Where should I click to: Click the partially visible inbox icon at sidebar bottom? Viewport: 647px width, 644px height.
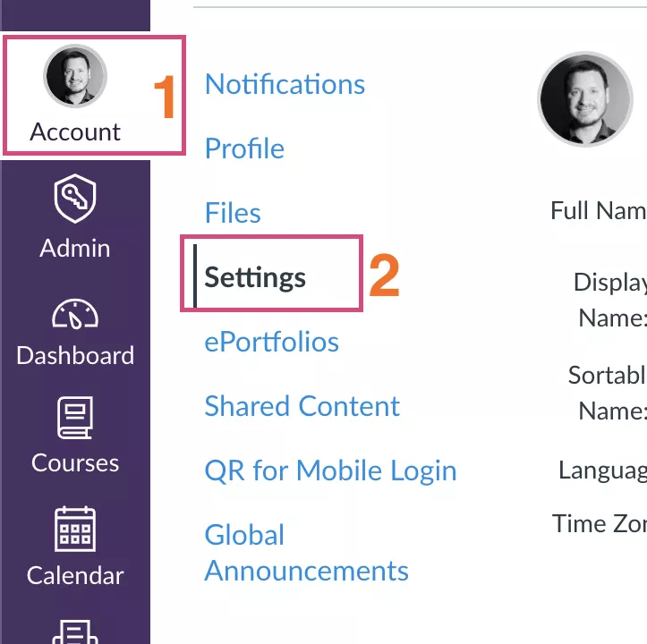(x=75, y=632)
